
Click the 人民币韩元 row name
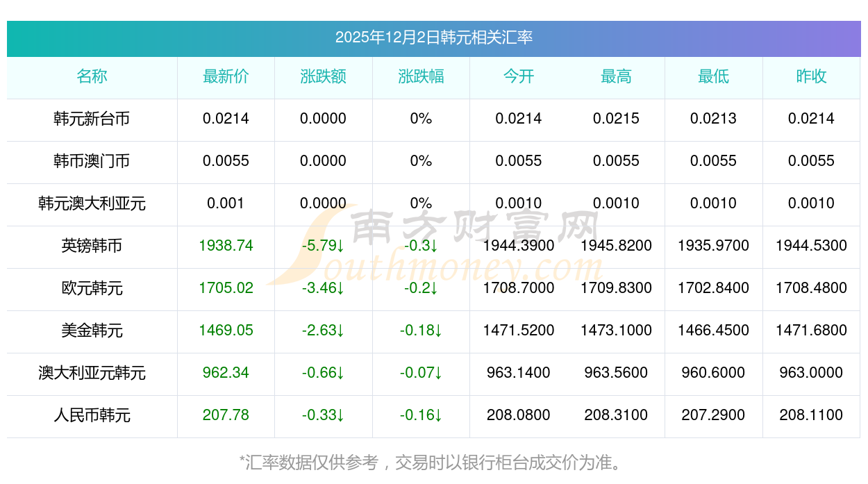[92, 415]
